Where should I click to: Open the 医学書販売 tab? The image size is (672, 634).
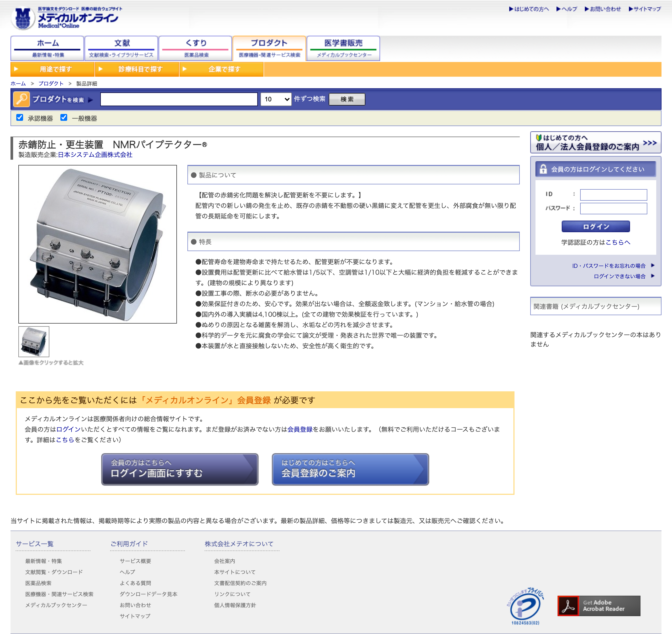click(x=343, y=48)
